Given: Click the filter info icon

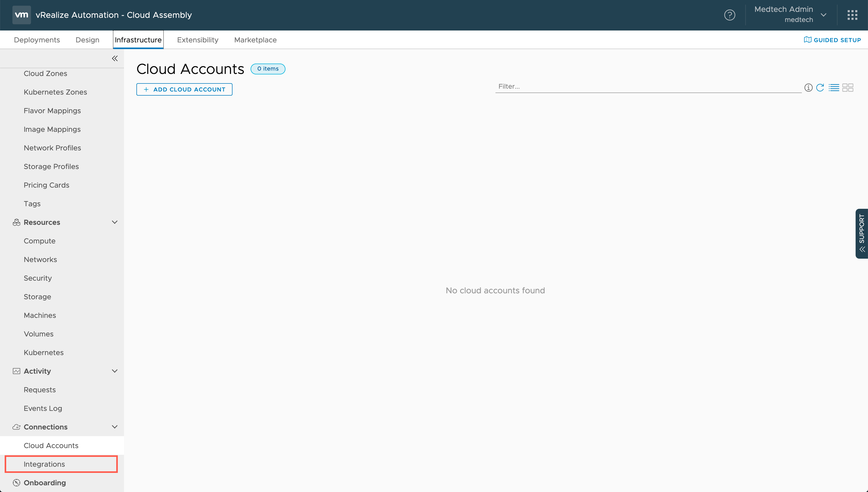Looking at the screenshot, I should point(808,88).
